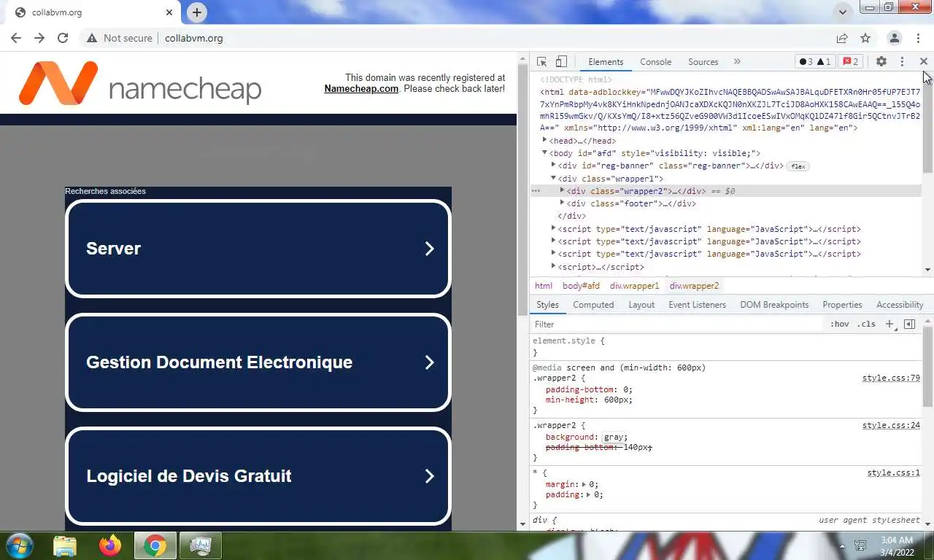Reload the collabvm.org page
The width and height of the screenshot is (934, 560).
[x=63, y=38]
